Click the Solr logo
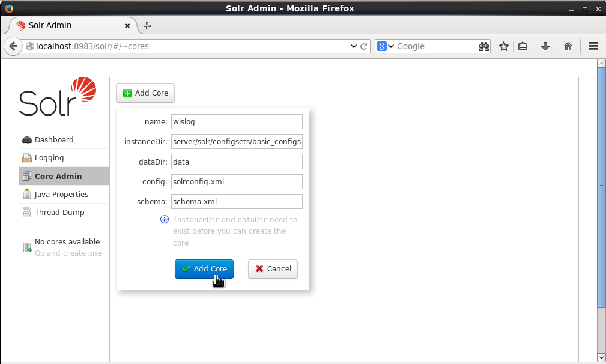Viewport: 606px width, 364px height. click(x=58, y=96)
